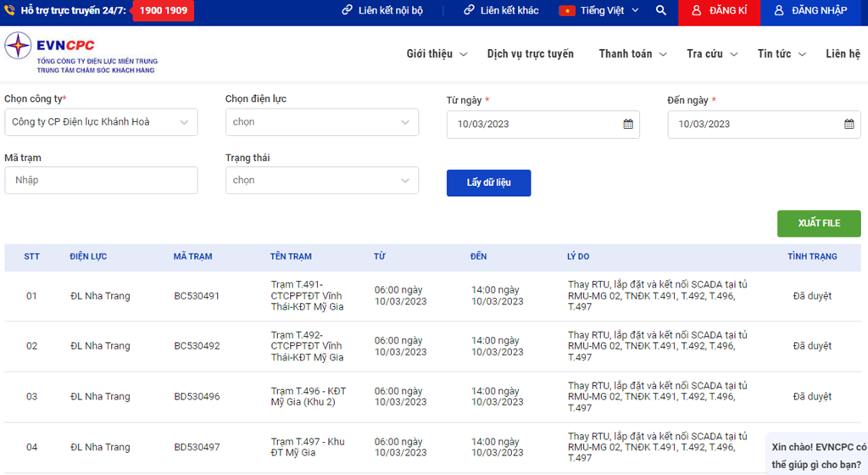The width and height of the screenshot is (868, 475).
Task: Open calendar icon in Từ ngày field
Action: (x=628, y=124)
